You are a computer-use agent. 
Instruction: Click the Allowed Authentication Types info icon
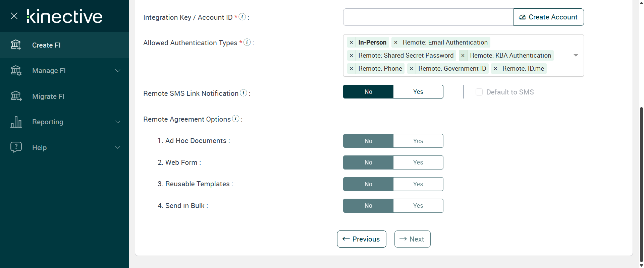(x=247, y=42)
